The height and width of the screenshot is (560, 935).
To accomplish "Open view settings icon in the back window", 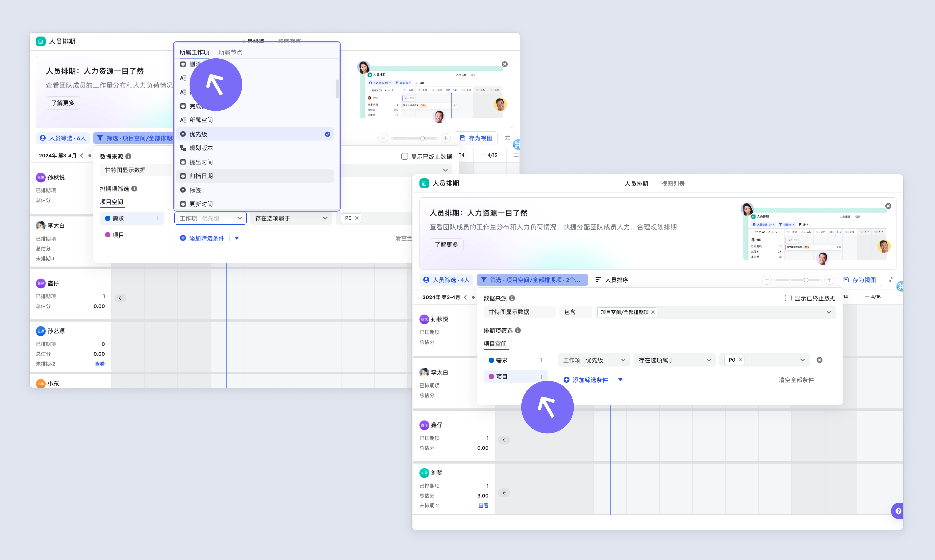I will 507,138.
